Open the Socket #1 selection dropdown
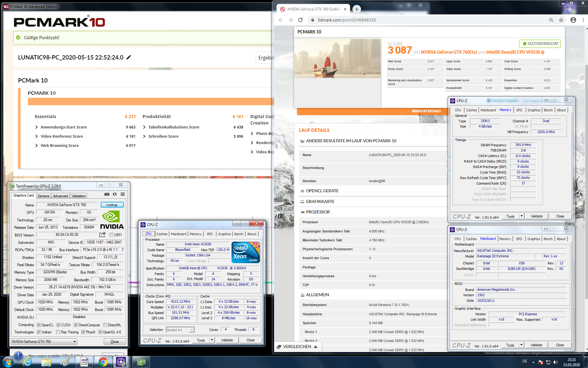This screenshot has width=588, height=368. point(180,330)
